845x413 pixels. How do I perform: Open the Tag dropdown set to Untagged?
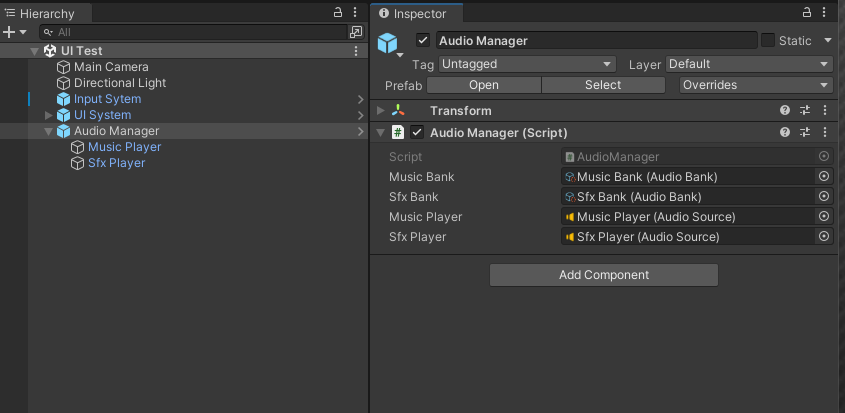pyautogui.click(x=526, y=64)
